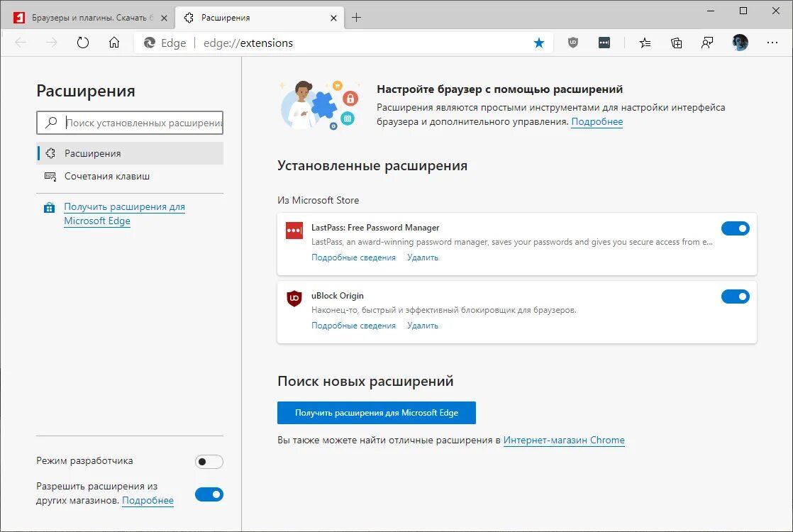Open uBlock Origin toolbar extension
The image size is (793, 532).
click(x=573, y=43)
